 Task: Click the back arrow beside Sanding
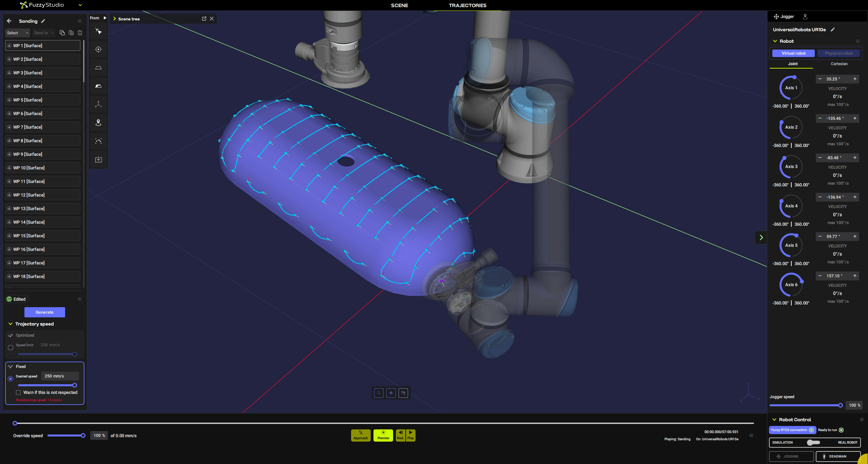(x=9, y=21)
